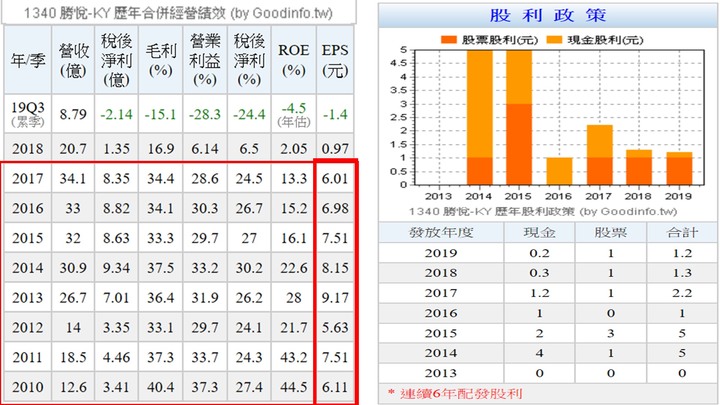720x405 pixels.
Task: Click the 2010 ROE value 44.5
Action: tap(294, 387)
